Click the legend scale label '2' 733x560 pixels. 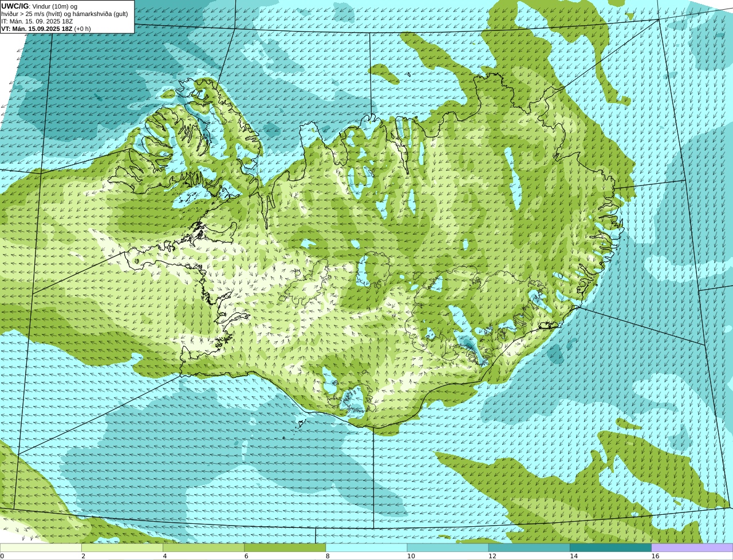point(83,556)
